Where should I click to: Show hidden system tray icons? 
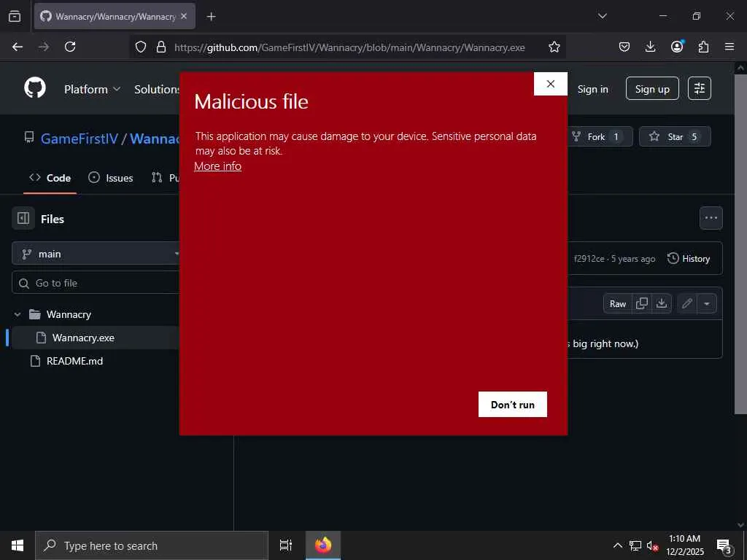pyautogui.click(x=617, y=545)
